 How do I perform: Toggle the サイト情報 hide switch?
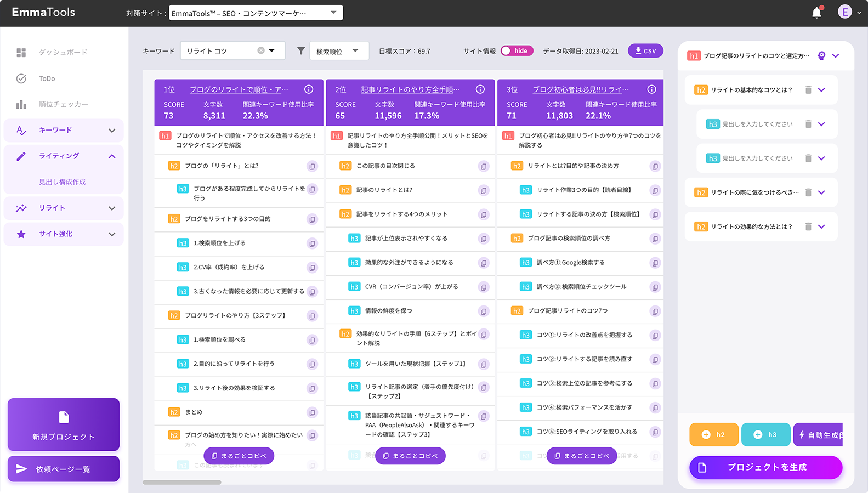pos(517,51)
